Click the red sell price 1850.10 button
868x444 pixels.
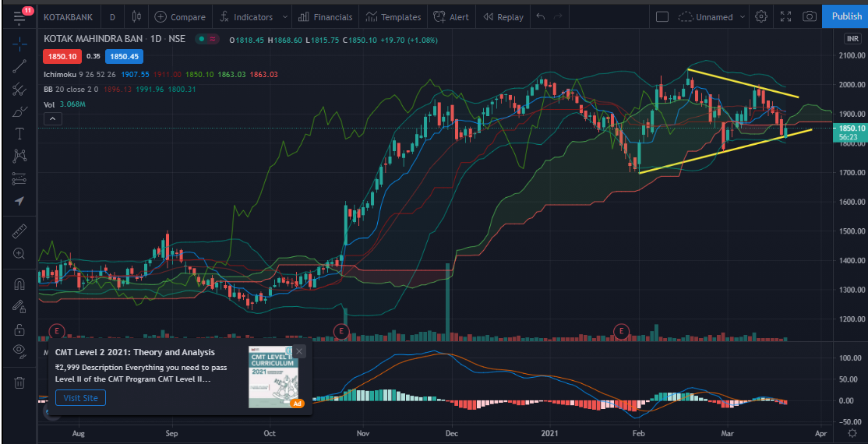tap(62, 56)
